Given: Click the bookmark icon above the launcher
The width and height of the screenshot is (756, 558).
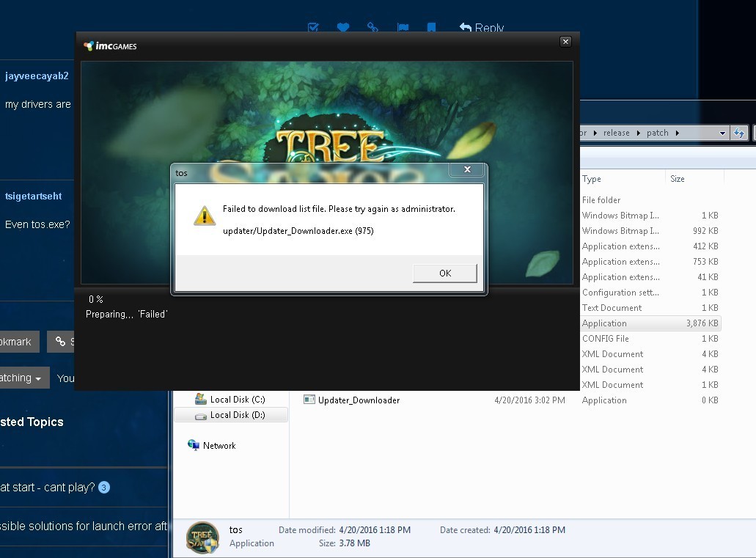Looking at the screenshot, I should point(432,28).
